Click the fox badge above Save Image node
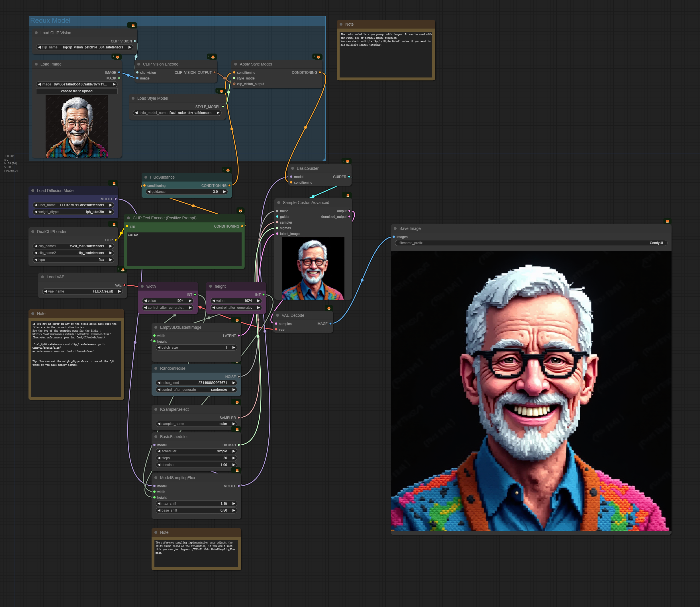Image resolution: width=700 pixels, height=607 pixels. 667,222
